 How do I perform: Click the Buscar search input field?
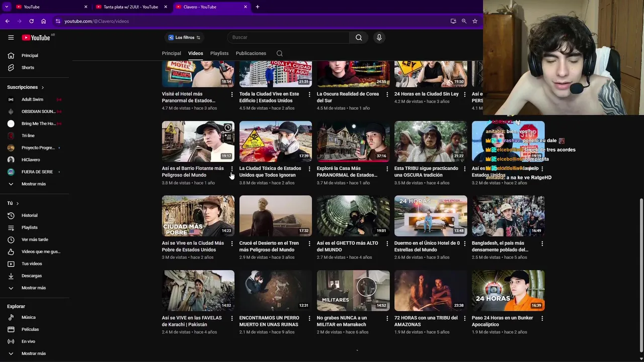tap(289, 37)
